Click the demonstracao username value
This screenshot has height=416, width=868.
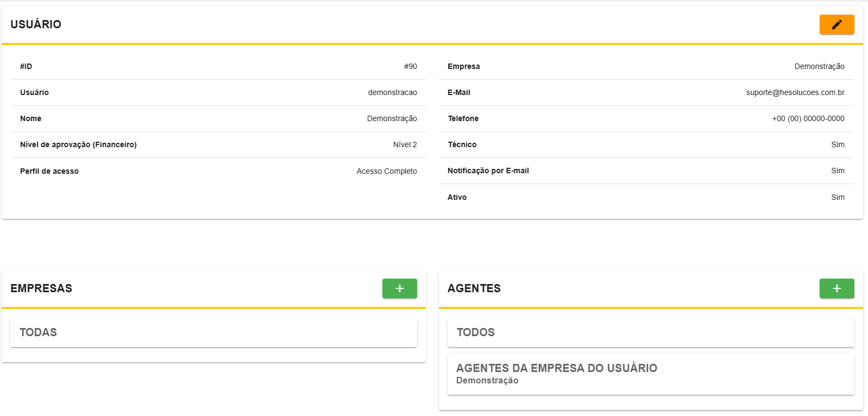click(392, 92)
